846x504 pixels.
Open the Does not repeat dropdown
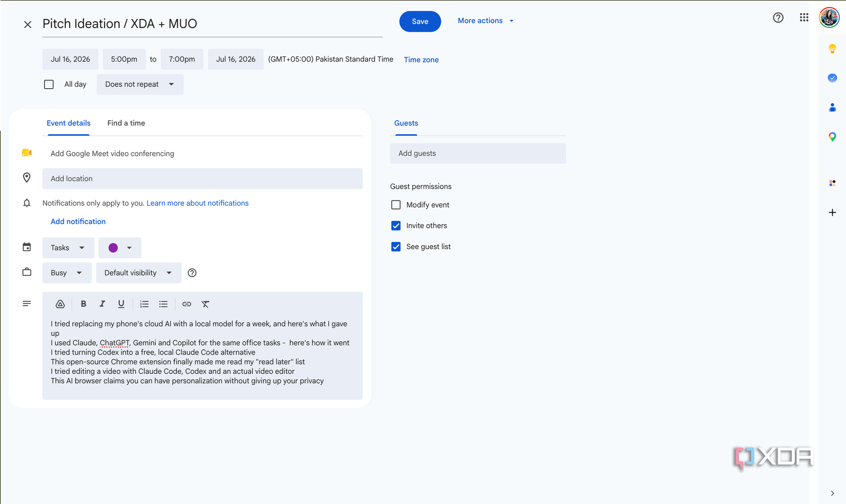coord(140,84)
